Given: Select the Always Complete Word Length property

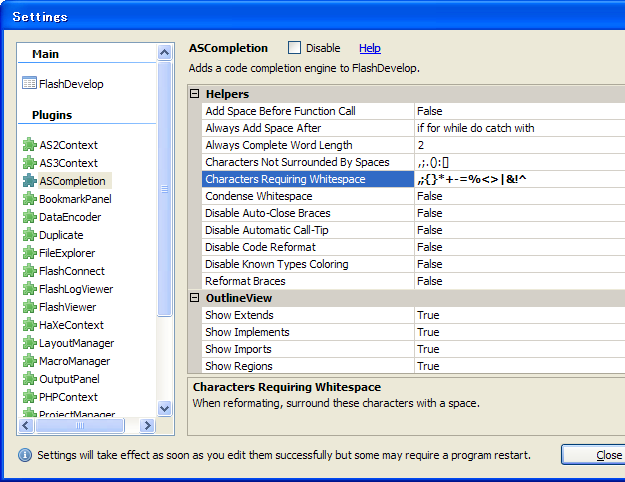Looking at the screenshot, I should coord(308,145).
